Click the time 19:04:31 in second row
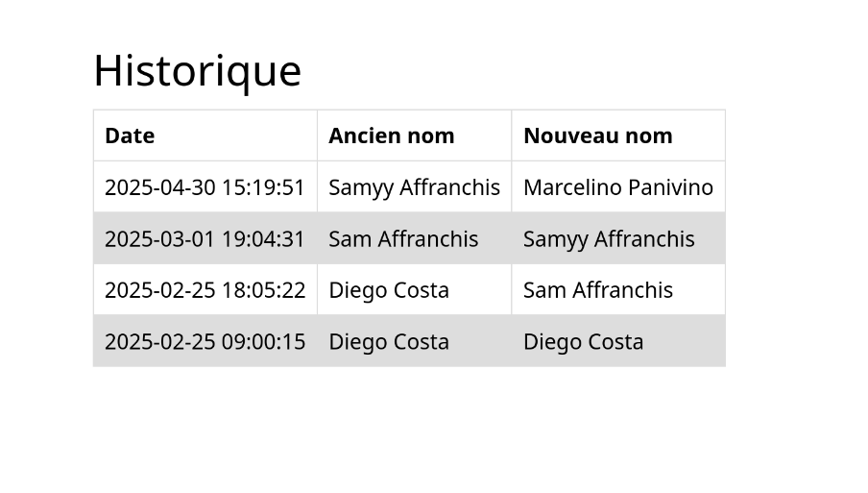Screen dimensions: 868x493 (263, 238)
